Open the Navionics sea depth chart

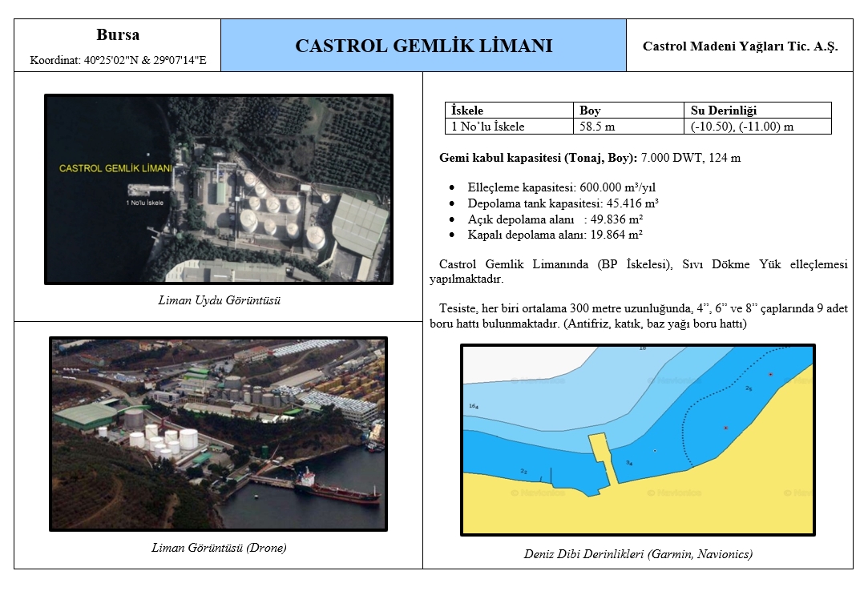pyautogui.click(x=638, y=440)
